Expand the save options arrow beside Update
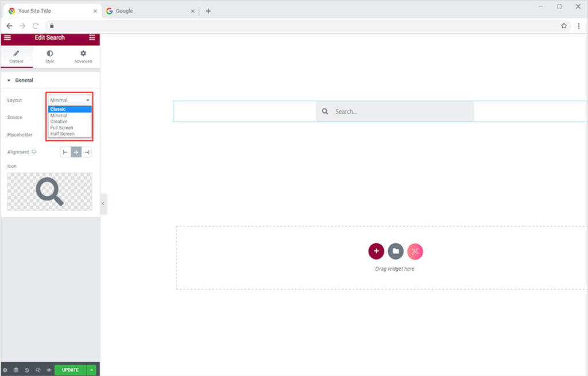The height and width of the screenshot is (376, 588). pyautogui.click(x=91, y=370)
